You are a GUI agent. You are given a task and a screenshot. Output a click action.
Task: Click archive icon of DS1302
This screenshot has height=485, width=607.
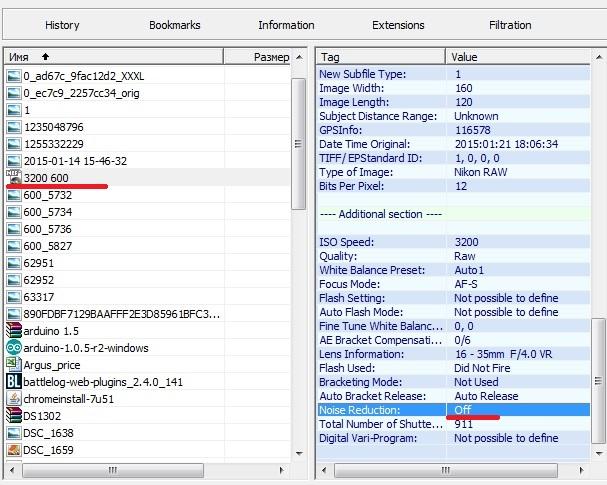click(x=14, y=415)
